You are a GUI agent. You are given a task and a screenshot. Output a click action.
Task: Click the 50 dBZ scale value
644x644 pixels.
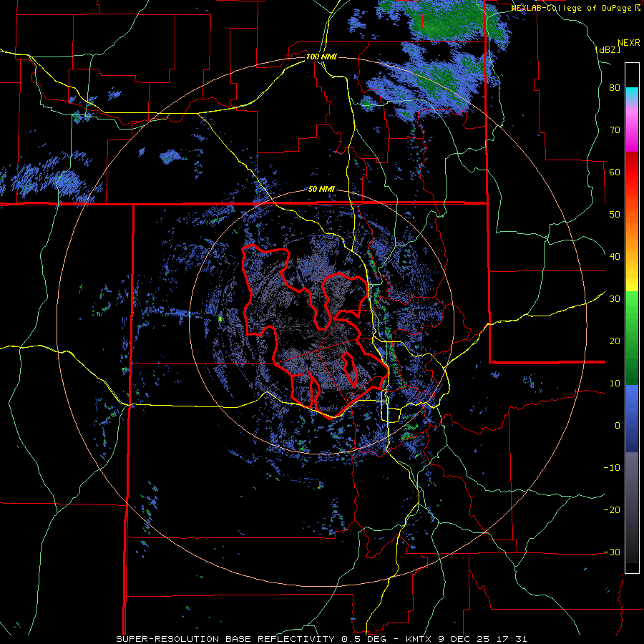tap(615, 215)
